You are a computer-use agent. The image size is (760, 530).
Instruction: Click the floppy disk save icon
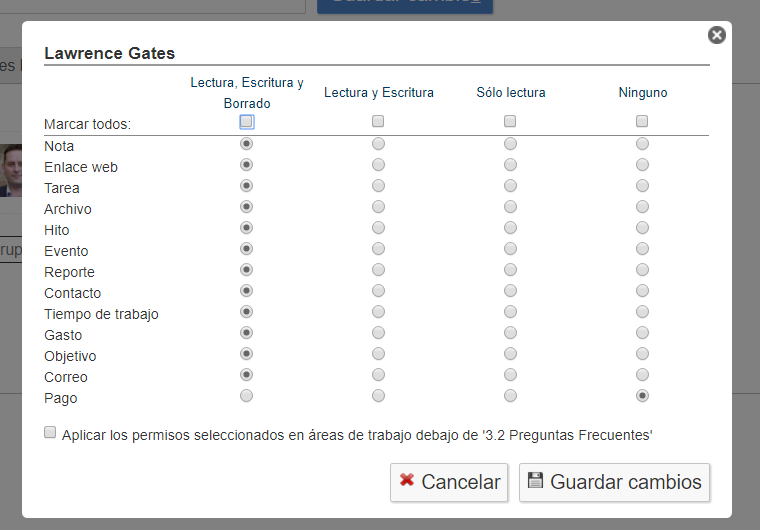coord(535,480)
